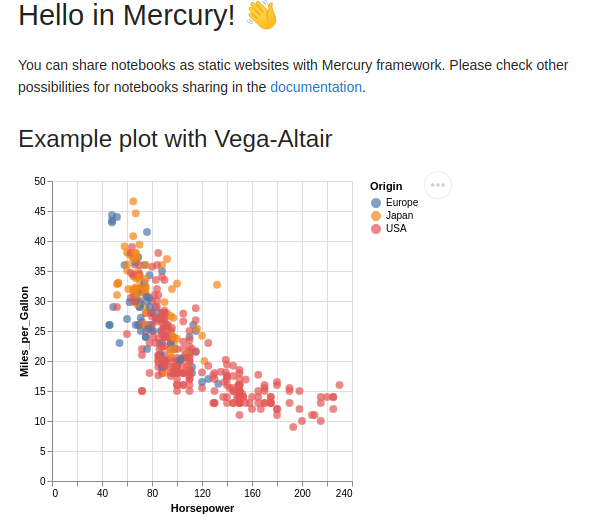Select the USA legend label
The width and height of the screenshot is (610, 530).
pos(396,229)
